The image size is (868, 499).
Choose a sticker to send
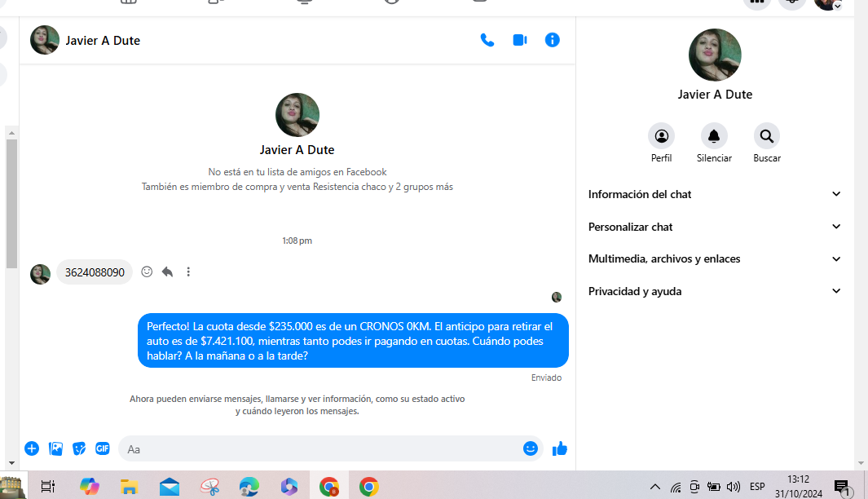coord(79,448)
